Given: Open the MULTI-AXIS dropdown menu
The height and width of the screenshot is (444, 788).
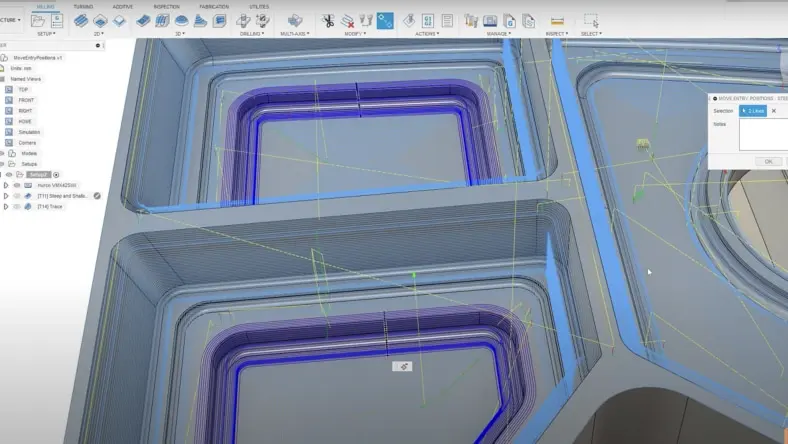Looking at the screenshot, I should [294, 34].
